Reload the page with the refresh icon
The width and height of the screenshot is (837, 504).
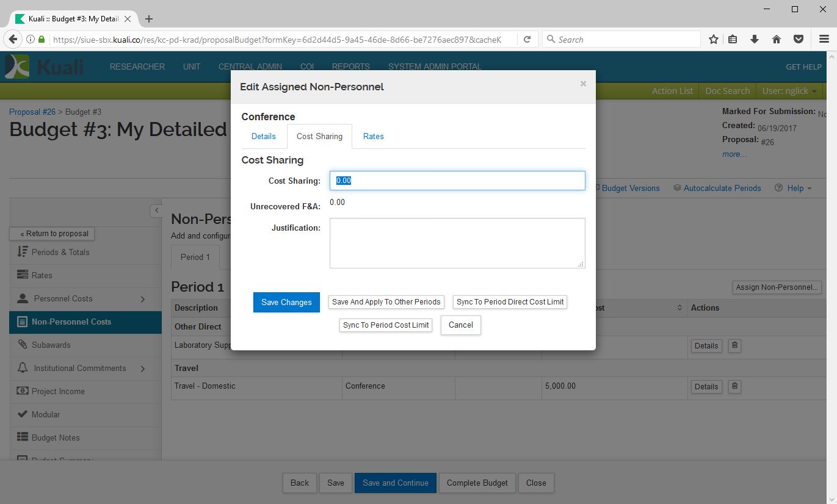coord(527,40)
